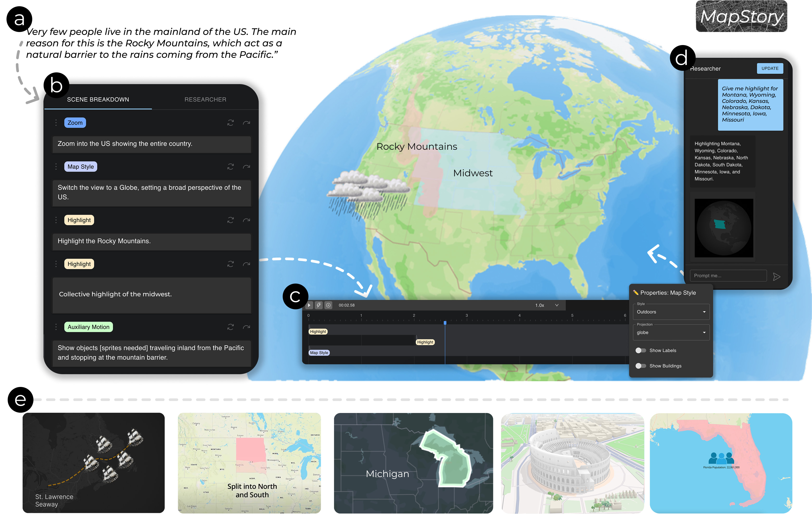Click the MapStory logo

pyautogui.click(x=741, y=17)
